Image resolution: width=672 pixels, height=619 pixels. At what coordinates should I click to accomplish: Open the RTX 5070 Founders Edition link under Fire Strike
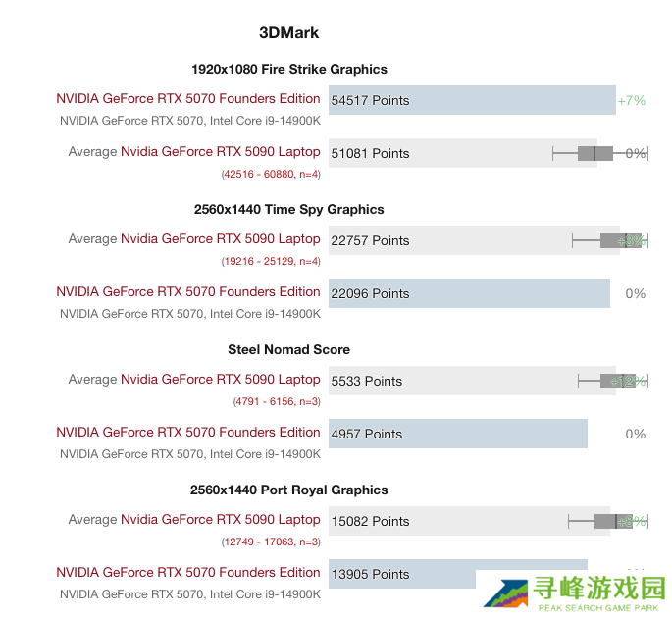188,99
